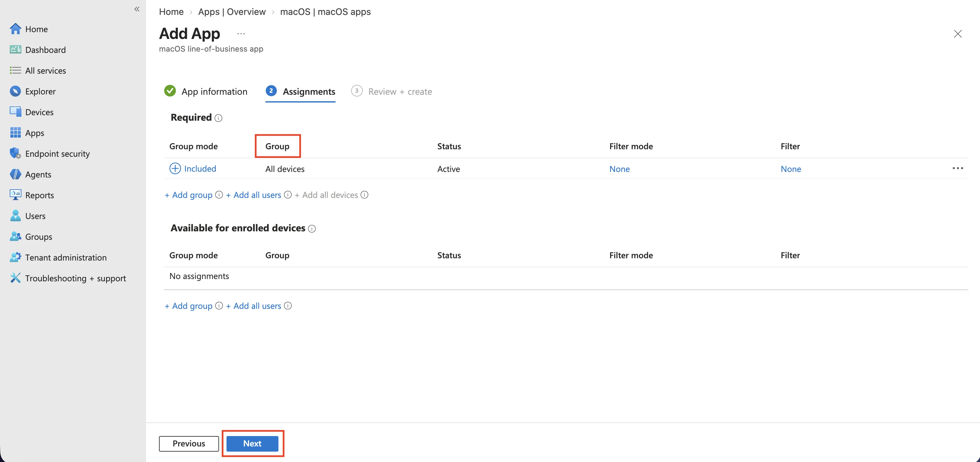Switch to the App information step
Screen dimensions: 980x462
tap(206, 91)
